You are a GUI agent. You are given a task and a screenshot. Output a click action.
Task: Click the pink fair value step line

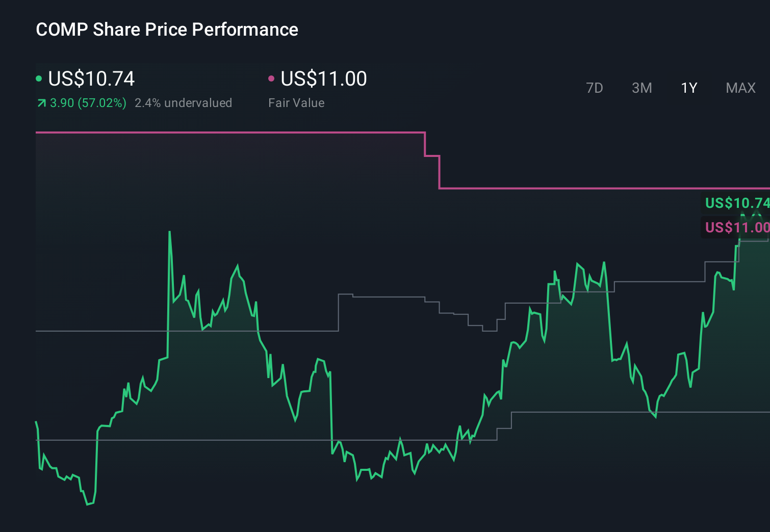(x=229, y=132)
